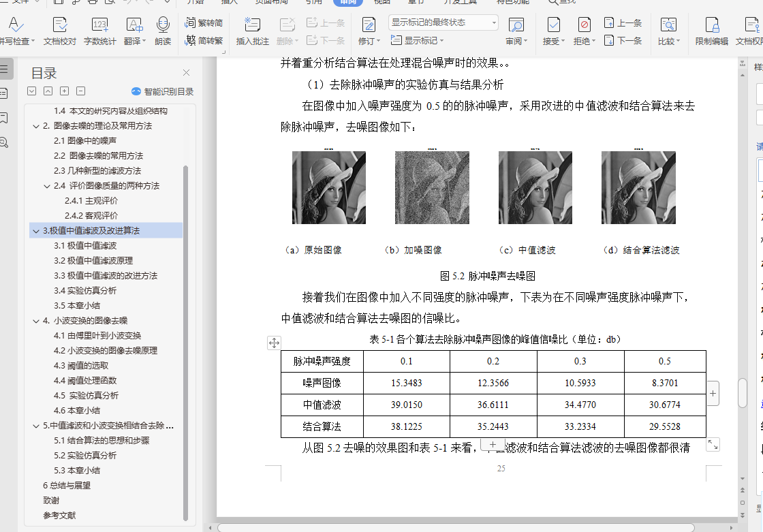Screen dimensions: 763x532
Task: Click the table cell 29.5528
Action: 665,427
